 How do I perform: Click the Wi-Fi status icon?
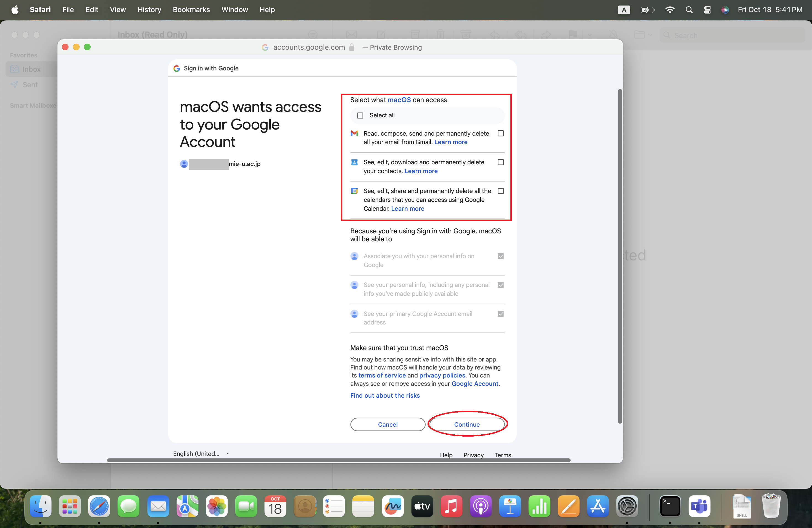coord(670,10)
